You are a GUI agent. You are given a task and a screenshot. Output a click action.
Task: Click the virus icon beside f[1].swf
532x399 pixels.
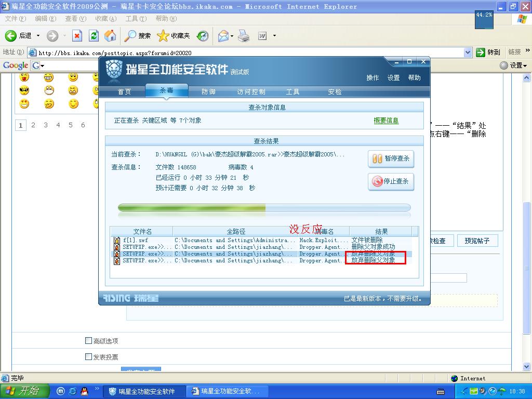tap(117, 240)
